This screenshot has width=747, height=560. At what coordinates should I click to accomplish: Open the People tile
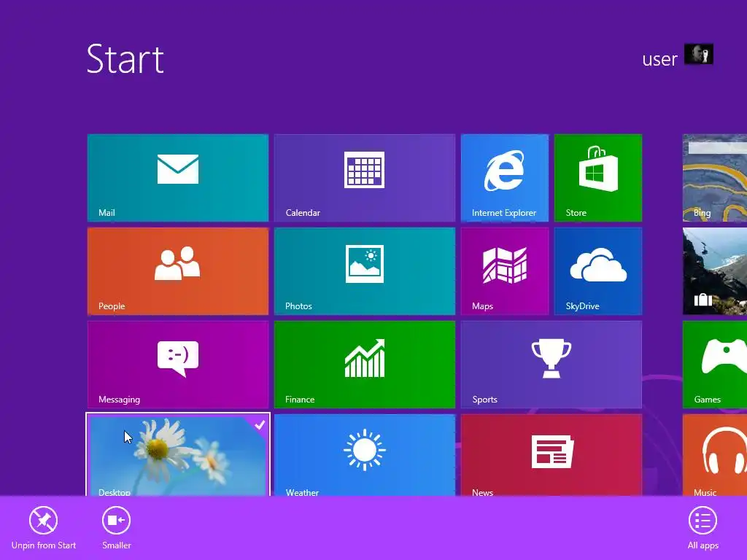(178, 271)
